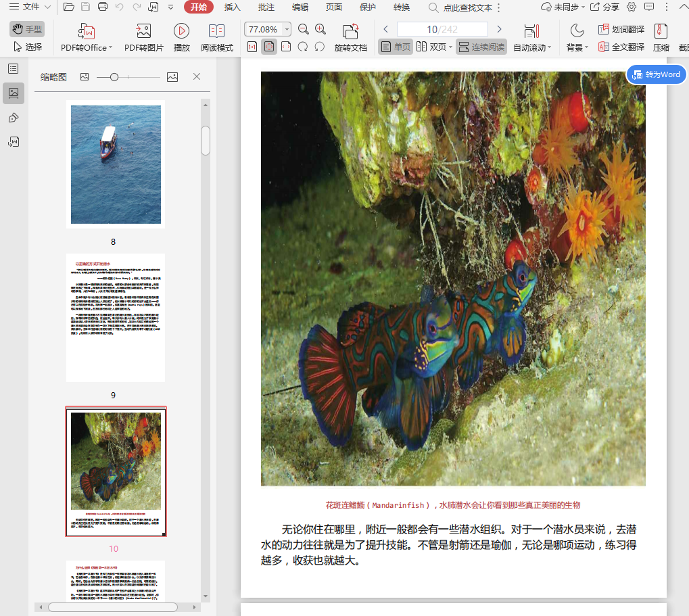
Task: Click the print icon in the quick toolbar
Action: pos(103,7)
